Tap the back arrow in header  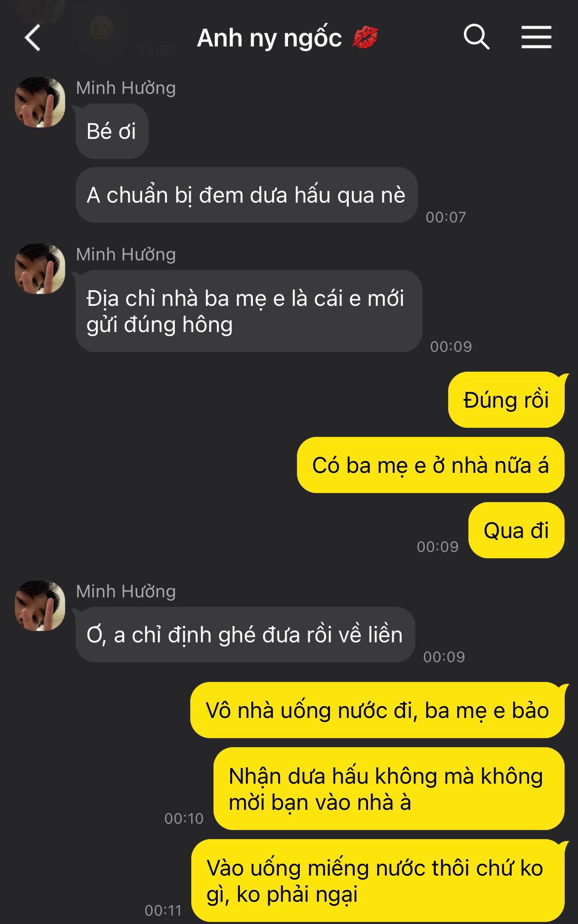(x=33, y=38)
